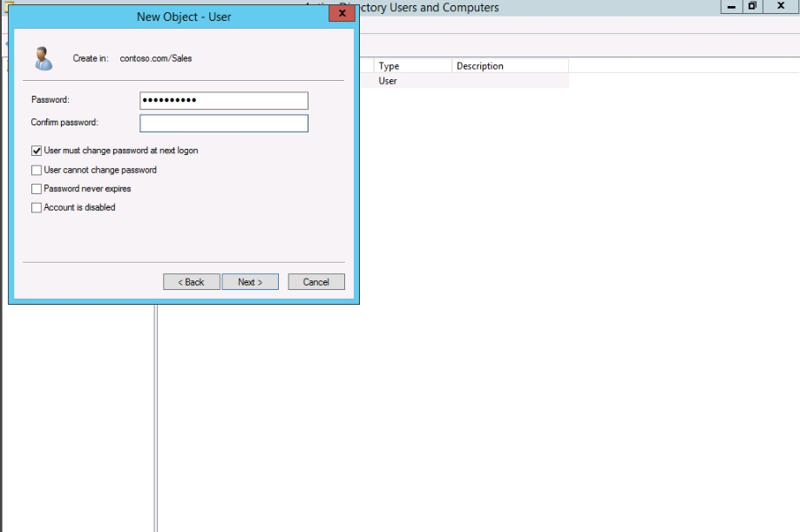Screen dimensions: 800x532
Task: Go back using the Back button
Action: point(191,282)
